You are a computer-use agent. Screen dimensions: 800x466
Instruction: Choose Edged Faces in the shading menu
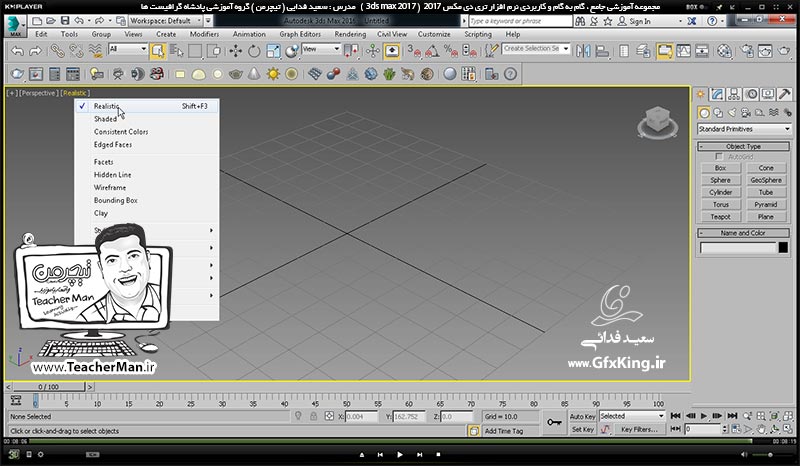tap(147, 144)
